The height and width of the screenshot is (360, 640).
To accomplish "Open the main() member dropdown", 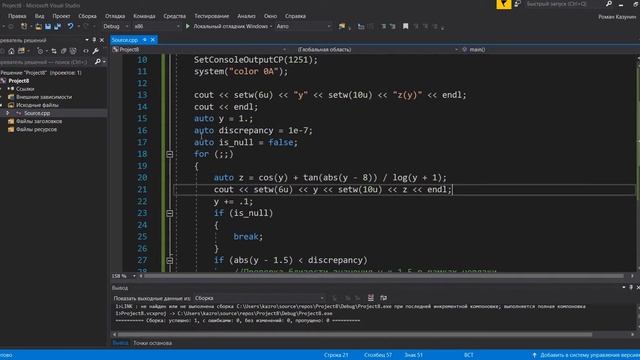I will (x=549, y=49).
